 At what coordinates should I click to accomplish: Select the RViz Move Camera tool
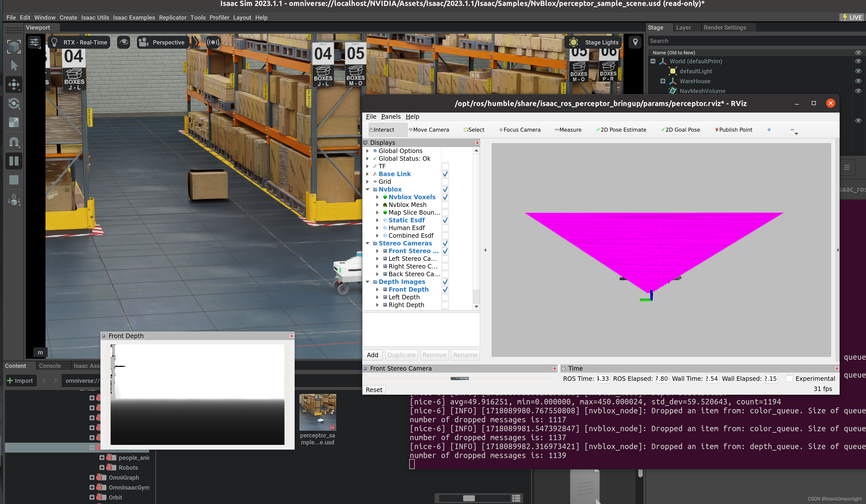(x=429, y=130)
